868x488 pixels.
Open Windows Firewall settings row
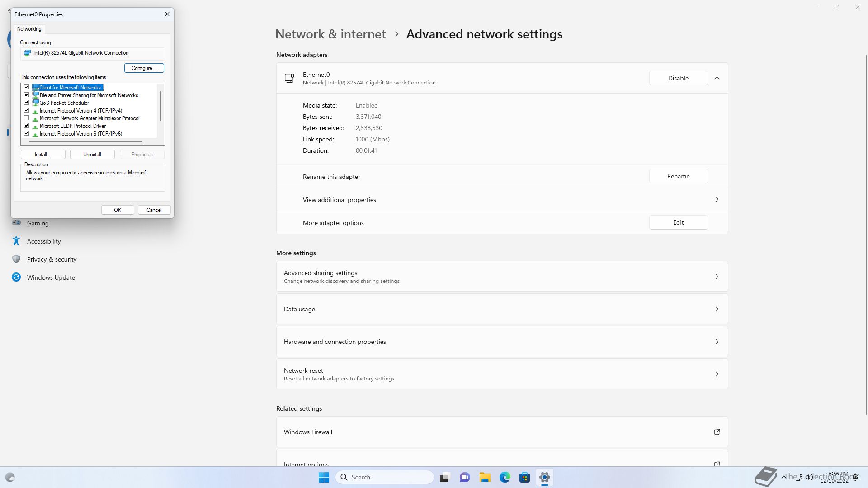502,432
